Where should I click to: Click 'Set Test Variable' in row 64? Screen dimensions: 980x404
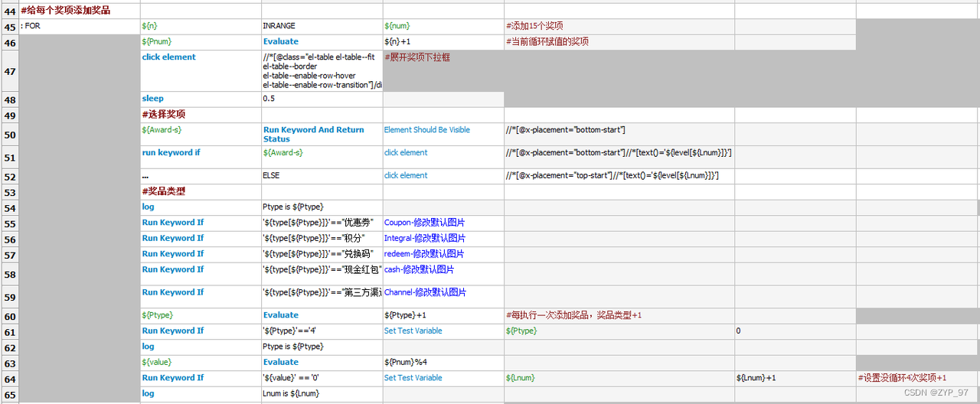443,378
